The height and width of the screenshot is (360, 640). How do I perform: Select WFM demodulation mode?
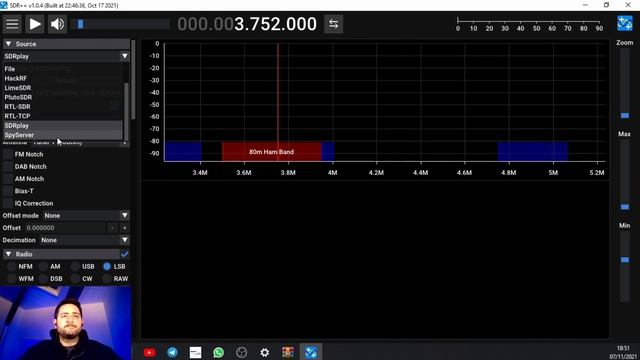coord(11,279)
